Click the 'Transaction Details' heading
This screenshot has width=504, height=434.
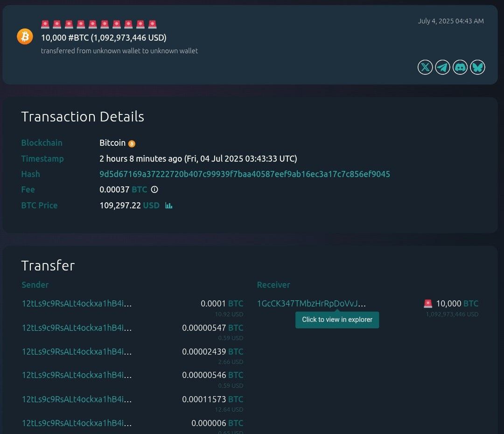tap(83, 116)
